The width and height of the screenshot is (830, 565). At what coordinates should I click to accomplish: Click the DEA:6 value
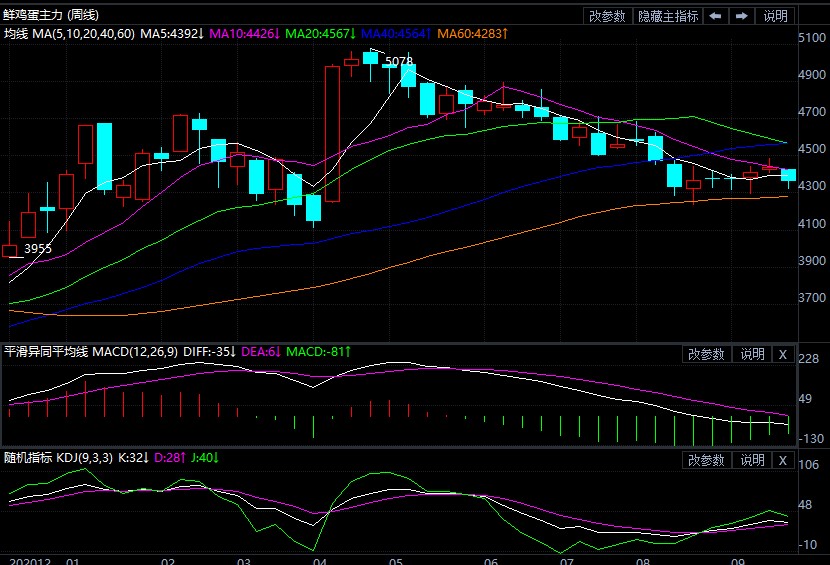(x=261, y=352)
